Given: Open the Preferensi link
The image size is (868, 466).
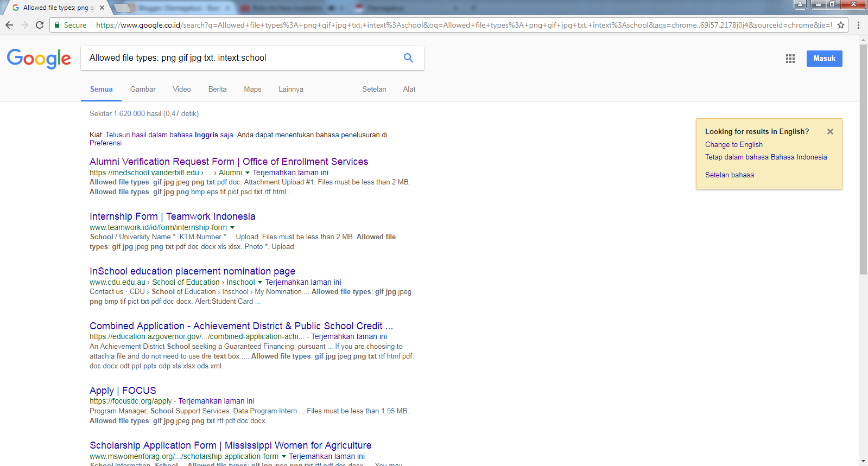Looking at the screenshot, I should click(105, 143).
